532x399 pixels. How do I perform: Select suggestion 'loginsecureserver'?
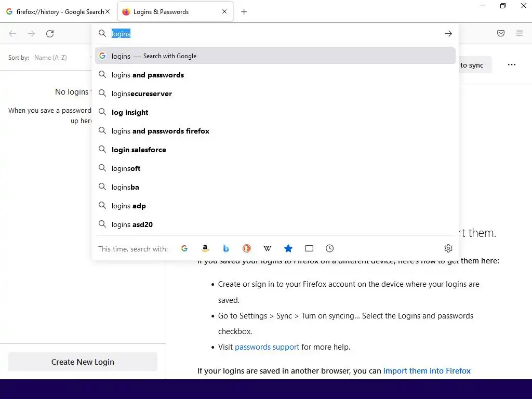point(275,94)
